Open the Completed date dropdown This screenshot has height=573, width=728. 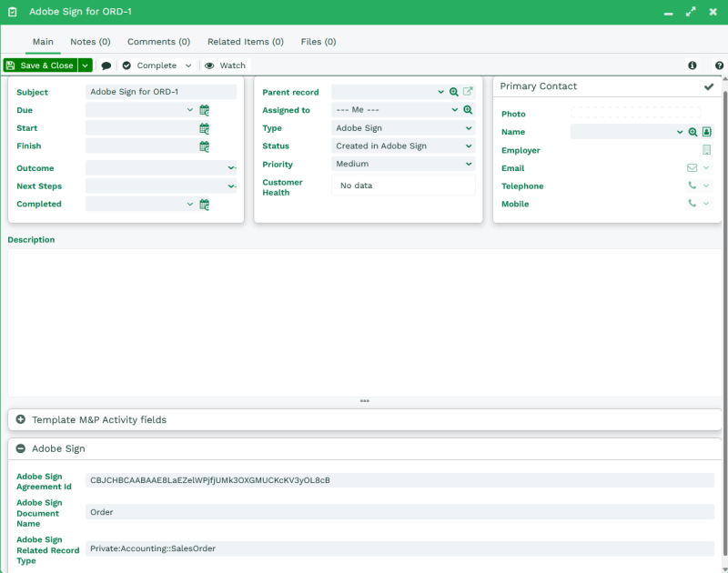point(190,204)
